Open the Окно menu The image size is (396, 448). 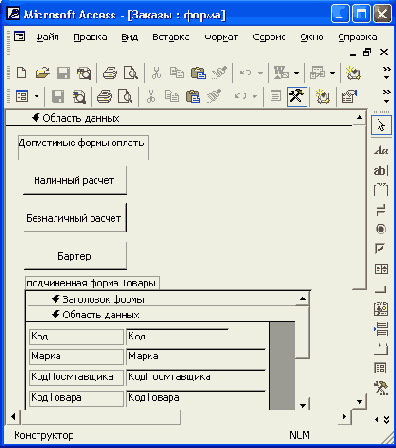[x=312, y=37]
